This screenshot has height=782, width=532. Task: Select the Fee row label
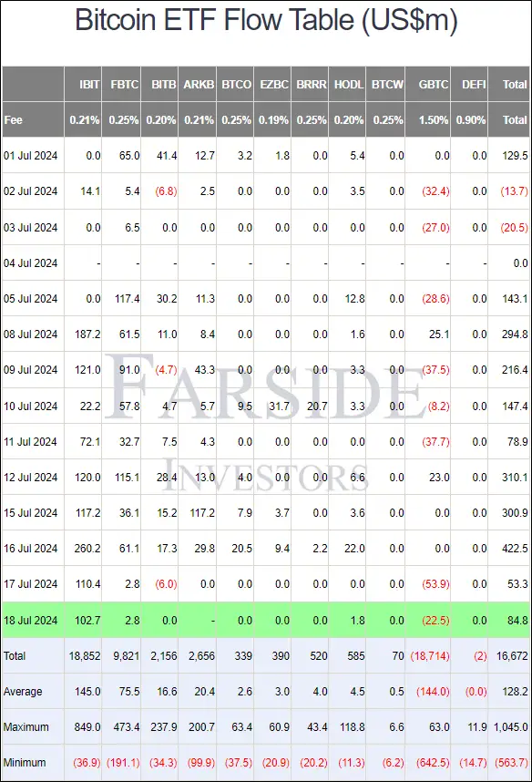13,119
